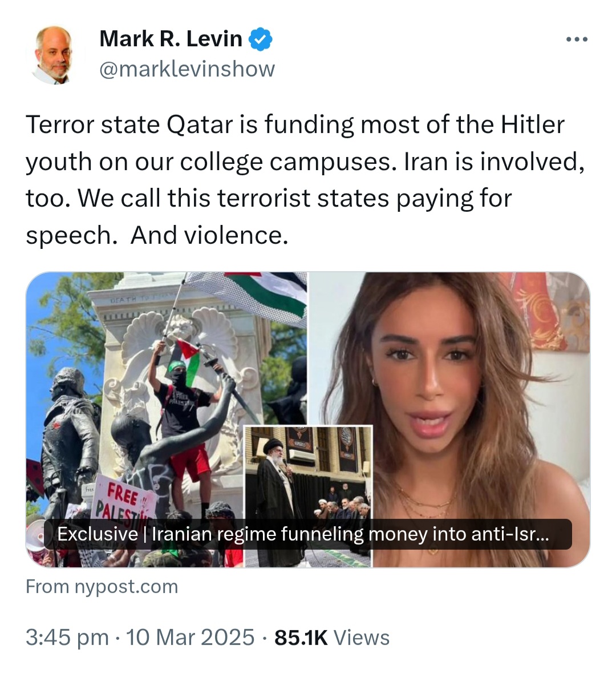
Task: View the 85.1K Views count details
Action: pyautogui.click(x=332, y=637)
